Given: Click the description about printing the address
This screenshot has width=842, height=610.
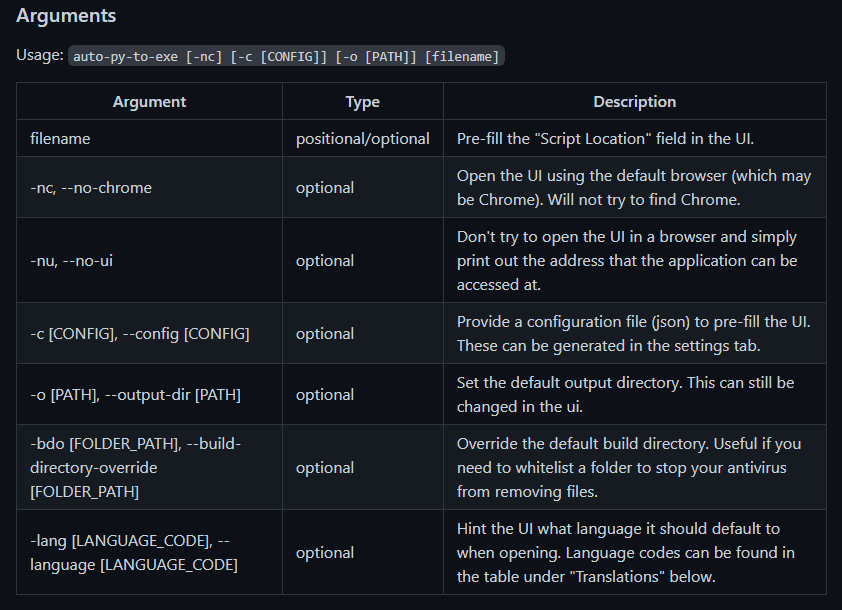Looking at the screenshot, I should tap(627, 260).
